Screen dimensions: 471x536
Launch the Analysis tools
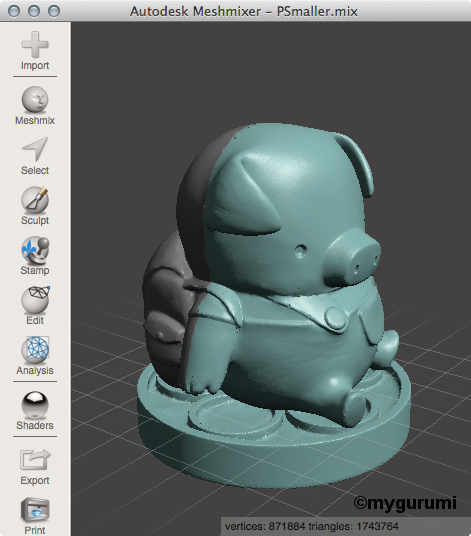(x=35, y=356)
